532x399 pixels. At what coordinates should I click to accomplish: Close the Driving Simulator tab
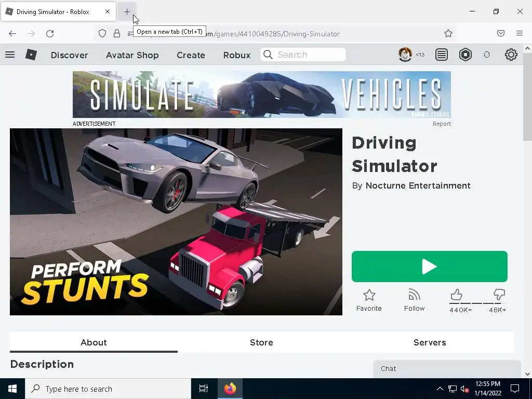point(108,11)
